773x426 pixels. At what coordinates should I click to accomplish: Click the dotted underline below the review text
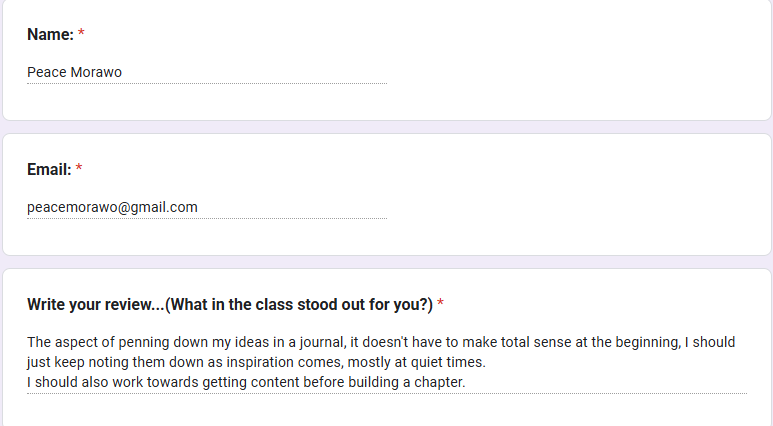[x=387, y=393]
